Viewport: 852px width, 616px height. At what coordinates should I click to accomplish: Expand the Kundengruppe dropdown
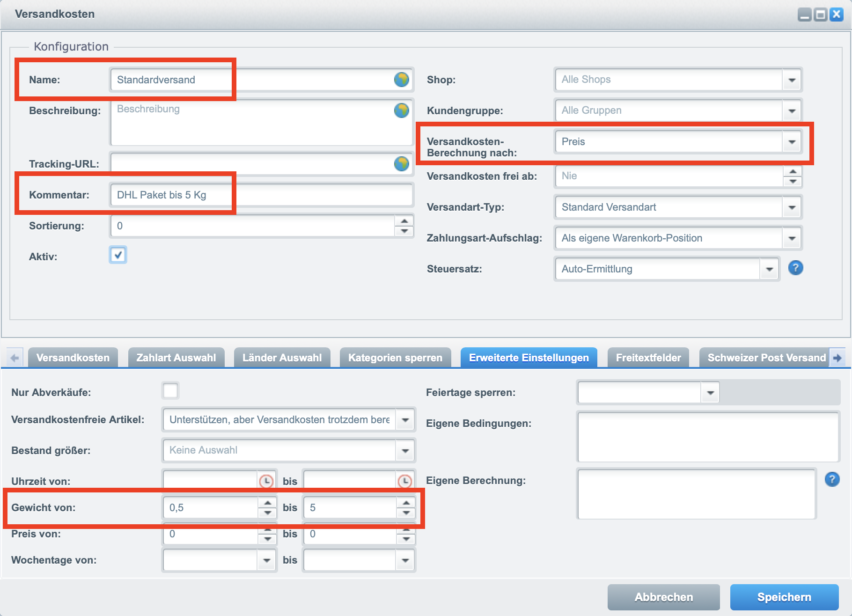click(792, 110)
